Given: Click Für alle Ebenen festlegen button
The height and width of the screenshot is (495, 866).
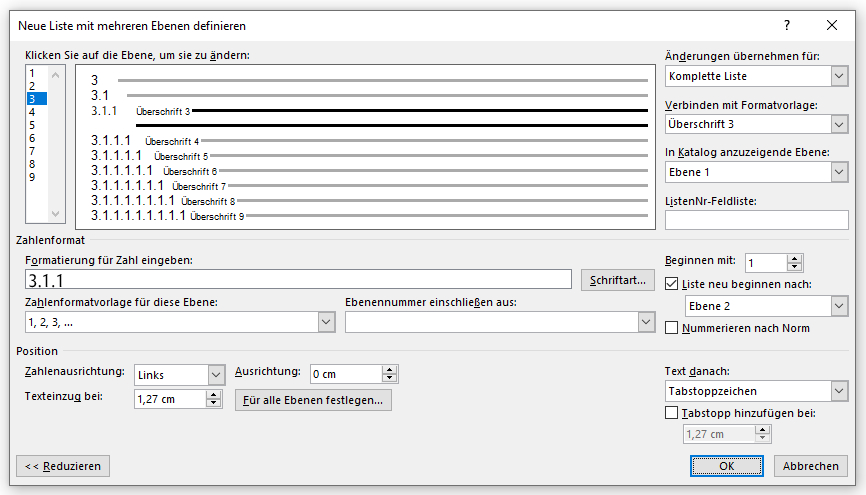Looking at the screenshot, I should pyautogui.click(x=313, y=400).
